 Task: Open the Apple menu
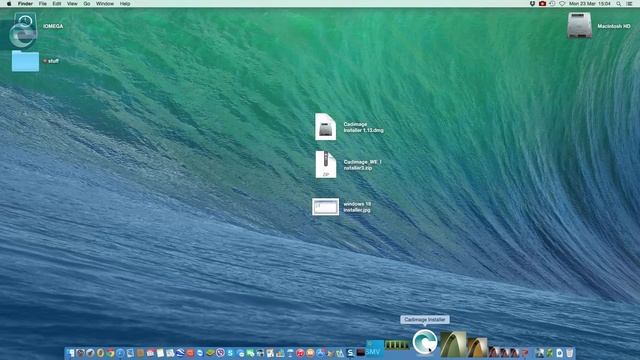9,4
